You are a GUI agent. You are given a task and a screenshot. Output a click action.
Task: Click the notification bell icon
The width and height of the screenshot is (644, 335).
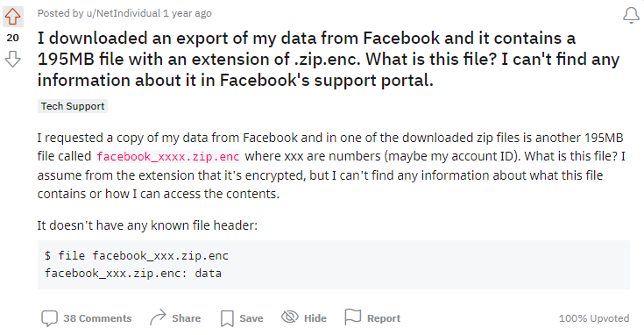pyautogui.click(x=631, y=16)
